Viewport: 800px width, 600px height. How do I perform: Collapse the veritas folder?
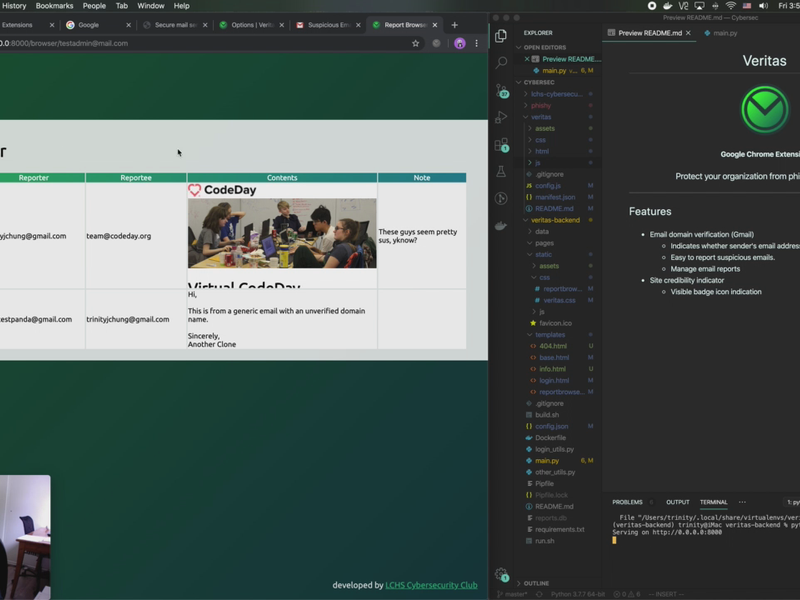coord(541,117)
